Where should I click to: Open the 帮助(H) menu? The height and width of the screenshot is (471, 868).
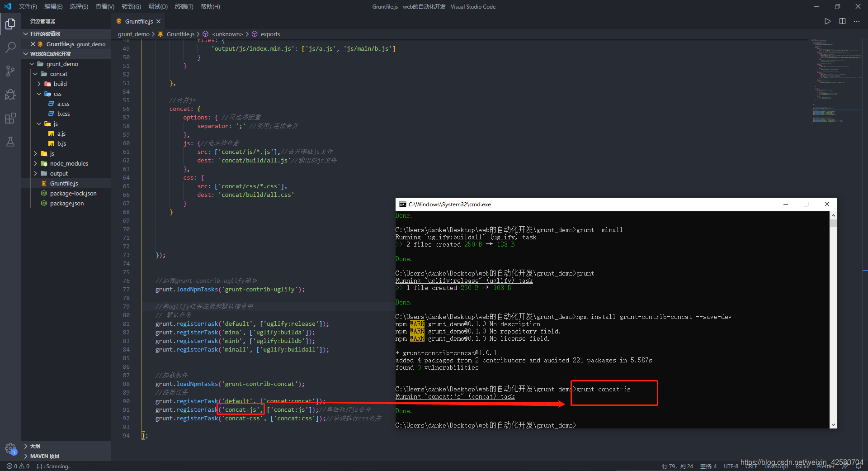point(210,6)
